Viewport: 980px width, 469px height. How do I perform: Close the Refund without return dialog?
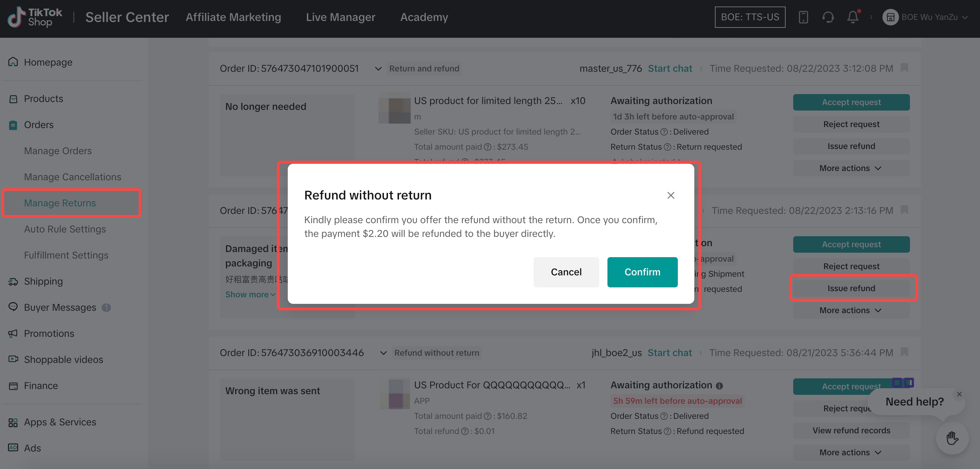pos(671,195)
